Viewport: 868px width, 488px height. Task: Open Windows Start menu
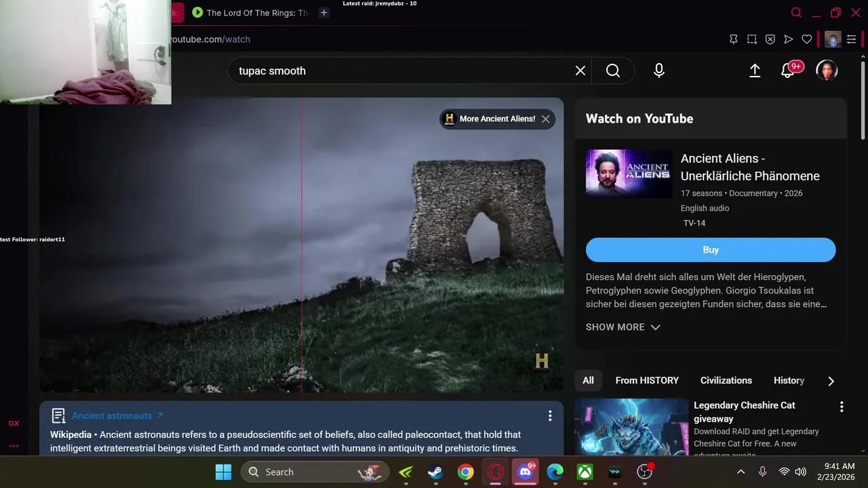(223, 472)
